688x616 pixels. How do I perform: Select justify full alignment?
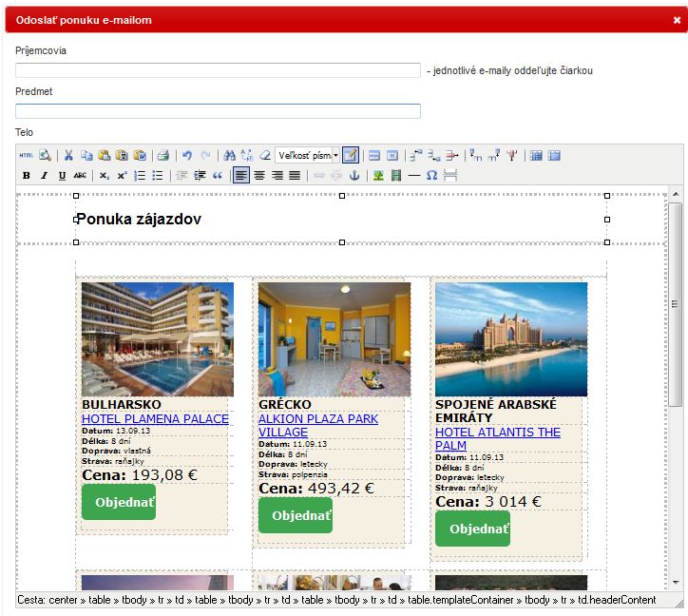point(295,176)
